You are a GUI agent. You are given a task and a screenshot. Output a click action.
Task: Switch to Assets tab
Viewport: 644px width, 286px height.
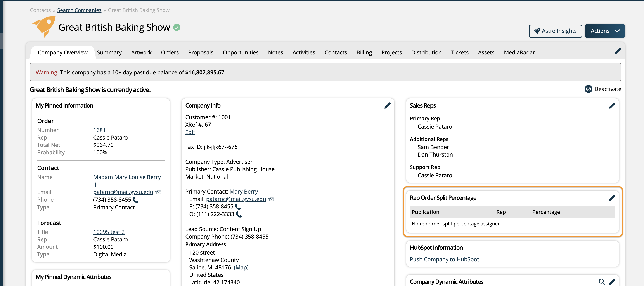[486, 52]
